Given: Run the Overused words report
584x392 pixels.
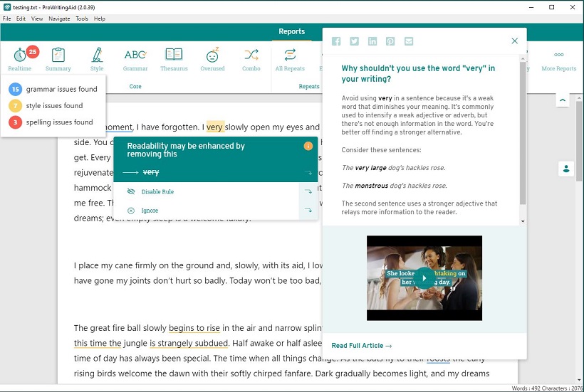Looking at the screenshot, I should pos(212,59).
